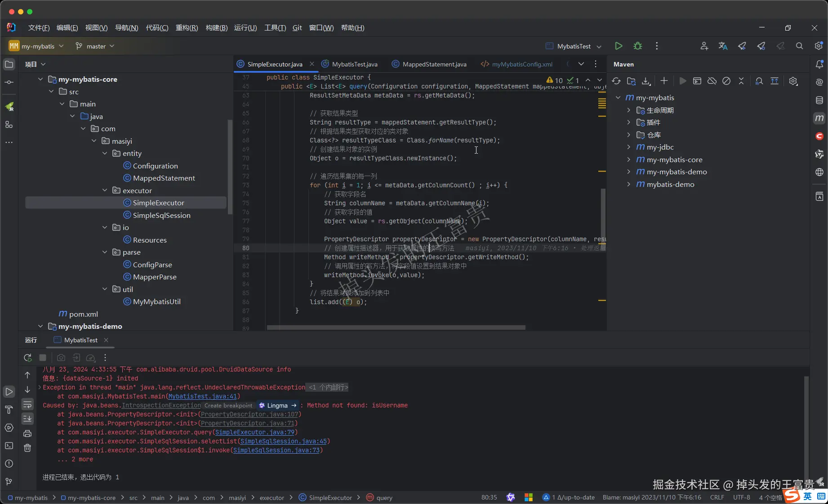Image resolution: width=828 pixels, height=504 pixels.
Task: Click the MybatisTest.java:41 link
Action: [x=202, y=396]
